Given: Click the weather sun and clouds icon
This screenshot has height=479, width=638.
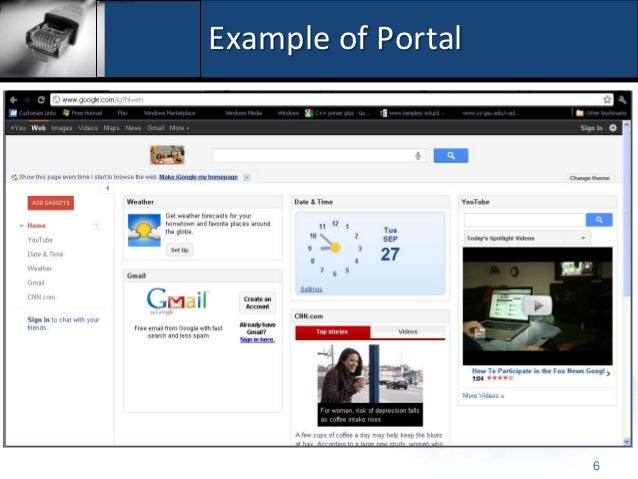Looking at the screenshot, I should coord(144,230).
